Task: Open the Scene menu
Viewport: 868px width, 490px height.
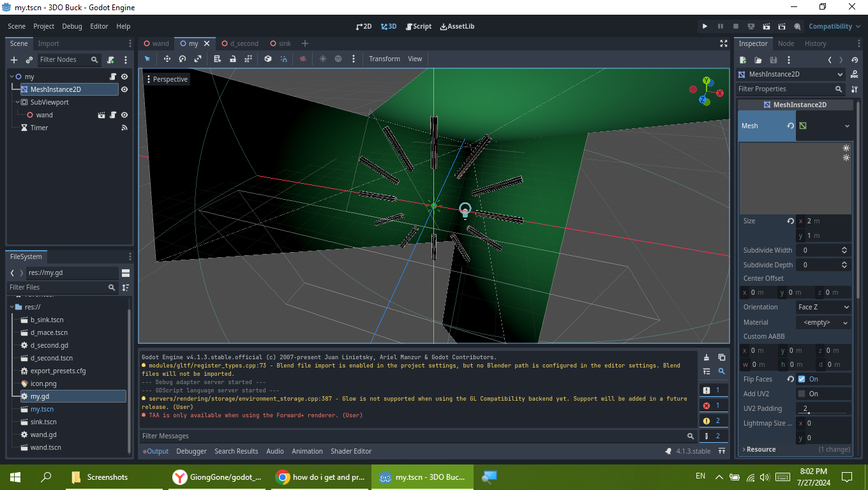Action: [17, 26]
